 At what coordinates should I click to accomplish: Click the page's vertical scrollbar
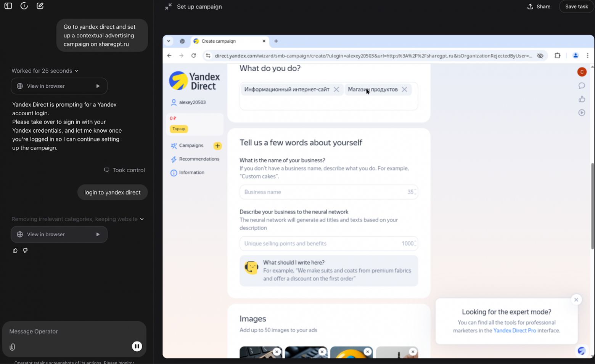pyautogui.click(x=592, y=206)
